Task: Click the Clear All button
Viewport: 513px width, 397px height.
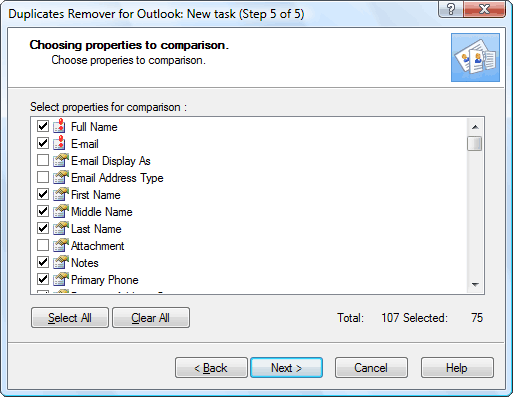Action: click(x=151, y=318)
